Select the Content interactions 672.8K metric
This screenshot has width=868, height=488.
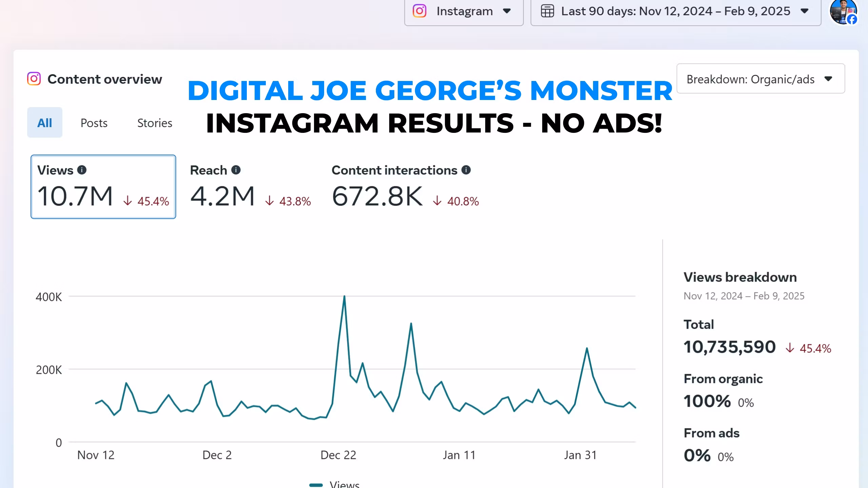(x=405, y=187)
